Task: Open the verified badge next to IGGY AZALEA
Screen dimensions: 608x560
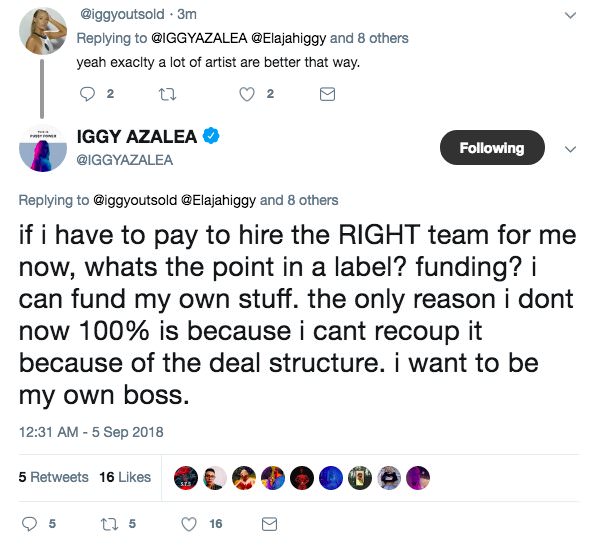Action: [211, 136]
